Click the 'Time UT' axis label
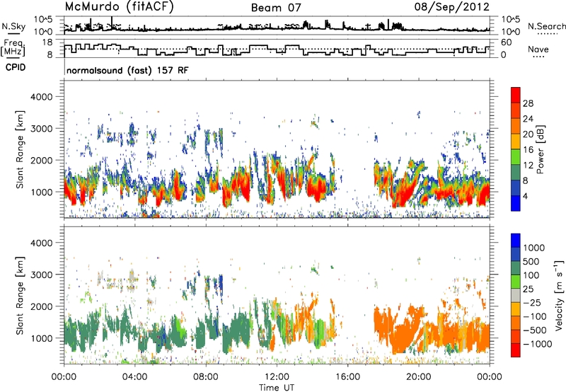Screen dimensions: 566x392 (x=277, y=388)
